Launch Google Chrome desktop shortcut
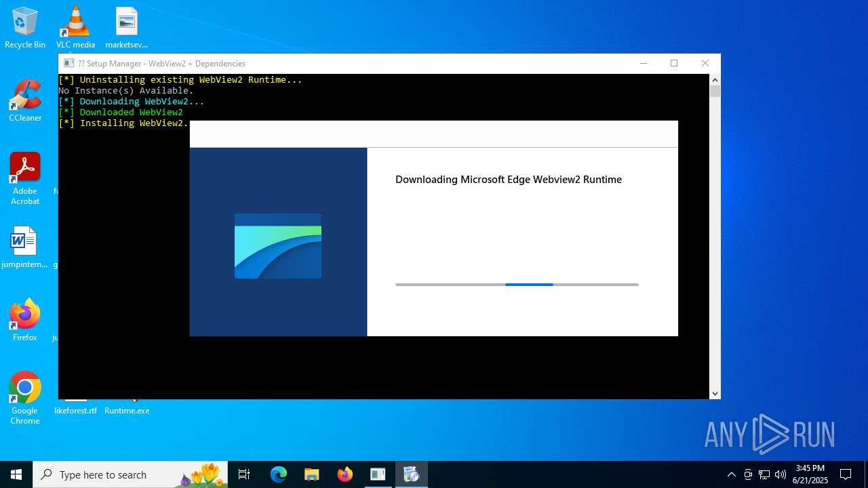This screenshot has width=868, height=488. point(25,398)
